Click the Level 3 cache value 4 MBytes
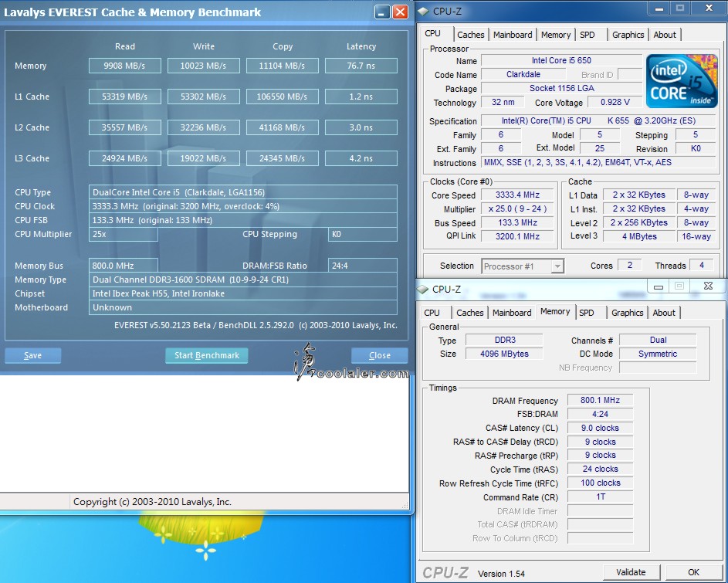The height and width of the screenshot is (583, 728). click(639, 236)
